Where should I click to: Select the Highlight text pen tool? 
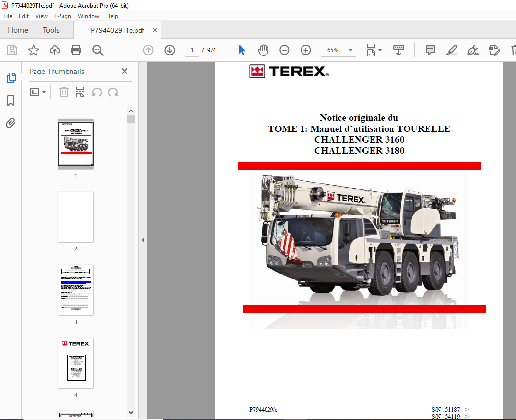[451, 50]
